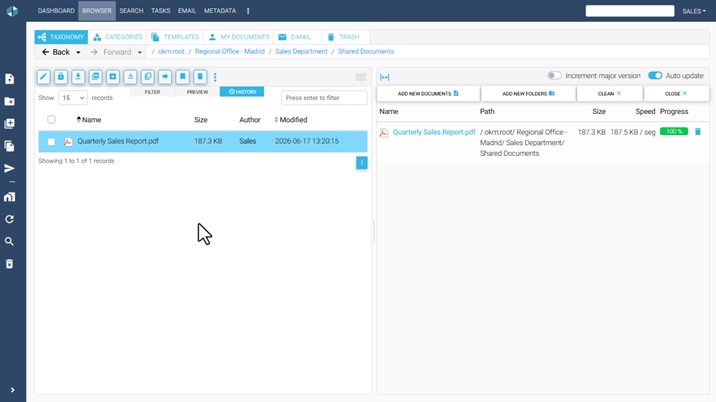
Task: Open Quarterly Sales Report.pdf link in upload panel
Action: coord(434,132)
